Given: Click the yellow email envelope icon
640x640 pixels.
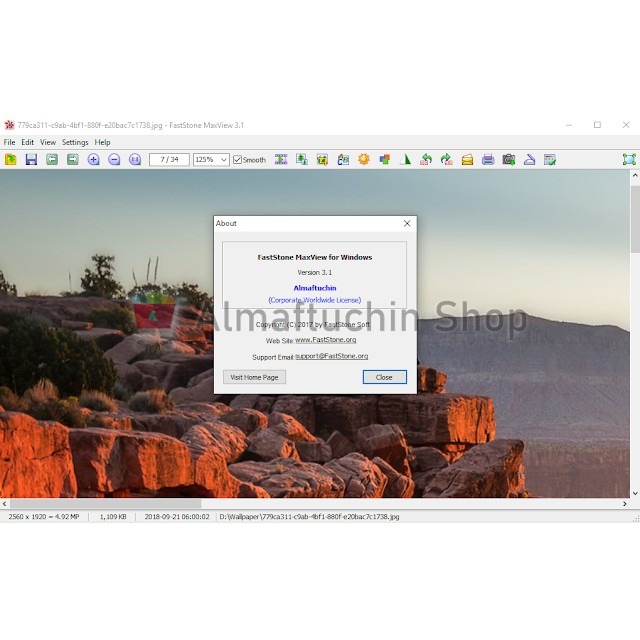Looking at the screenshot, I should pos(467,159).
